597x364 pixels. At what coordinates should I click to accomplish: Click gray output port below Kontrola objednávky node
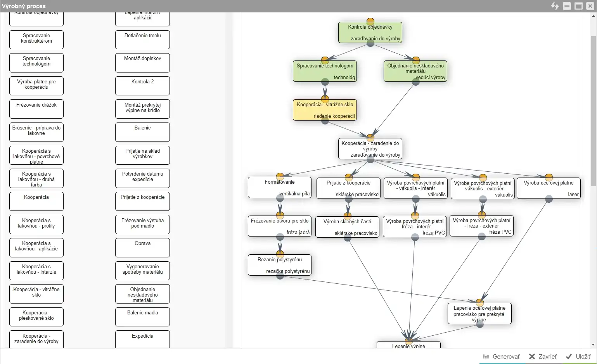click(x=370, y=43)
